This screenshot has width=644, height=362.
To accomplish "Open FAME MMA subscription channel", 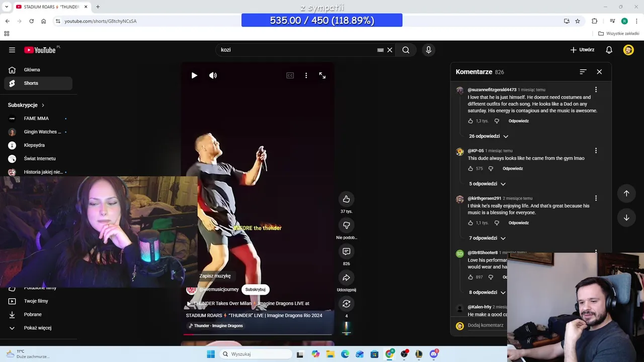I will [38, 119].
